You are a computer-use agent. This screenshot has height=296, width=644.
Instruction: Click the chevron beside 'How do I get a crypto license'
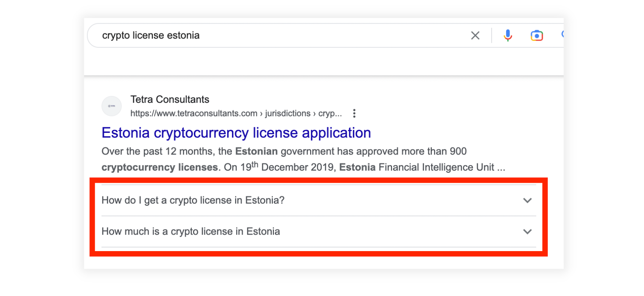(x=527, y=200)
